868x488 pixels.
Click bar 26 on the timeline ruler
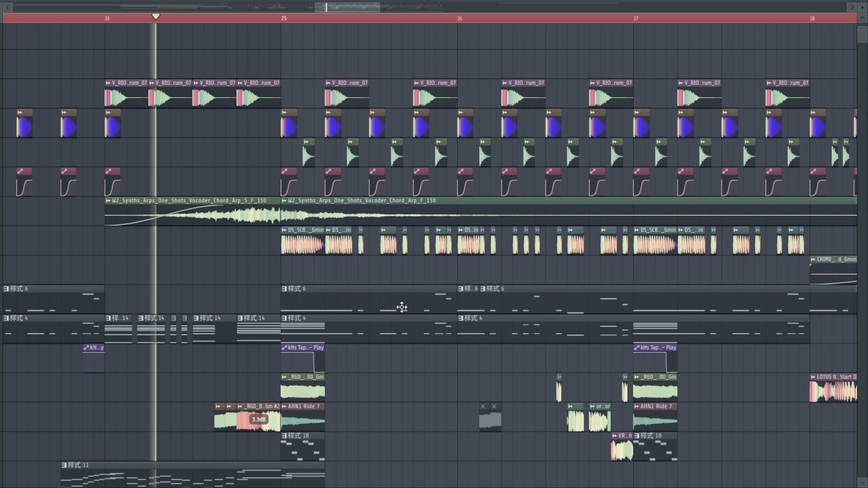[x=459, y=19]
